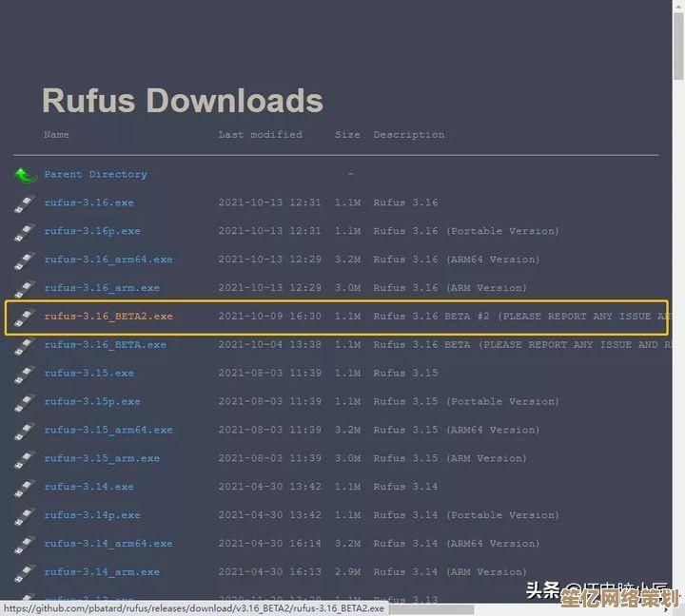Click the Description column header

pyautogui.click(x=408, y=135)
